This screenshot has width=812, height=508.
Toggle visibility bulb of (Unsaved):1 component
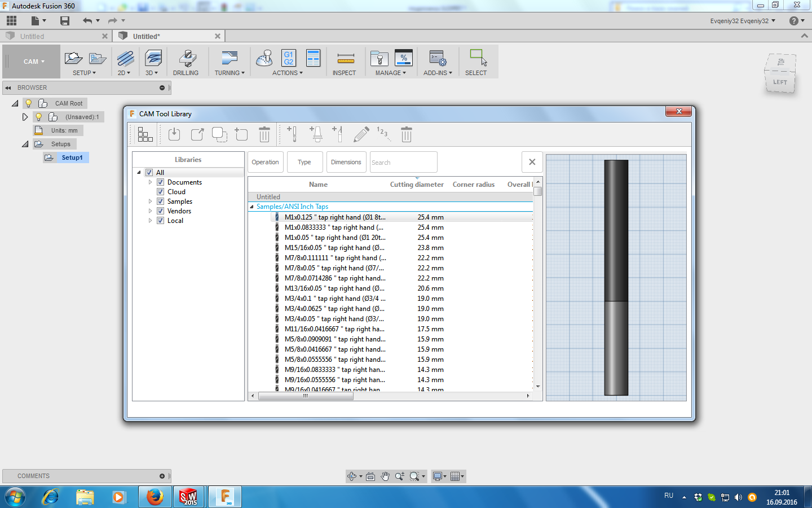[x=38, y=117]
